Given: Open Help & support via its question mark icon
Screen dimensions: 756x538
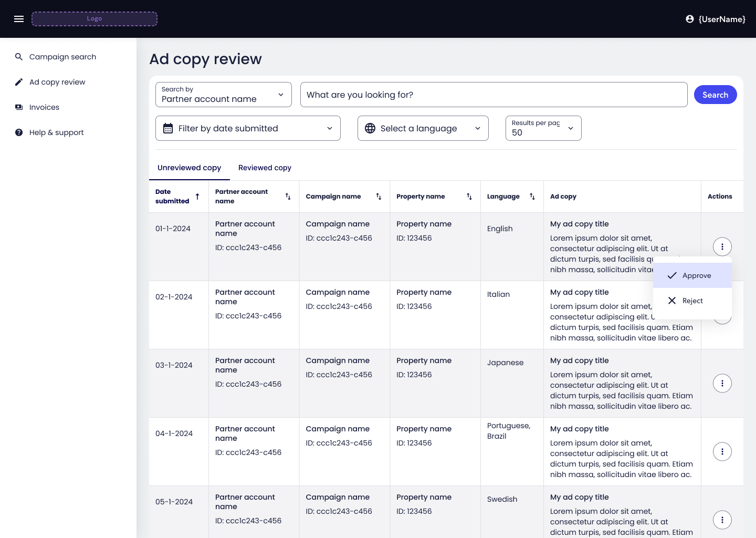Looking at the screenshot, I should [19, 132].
